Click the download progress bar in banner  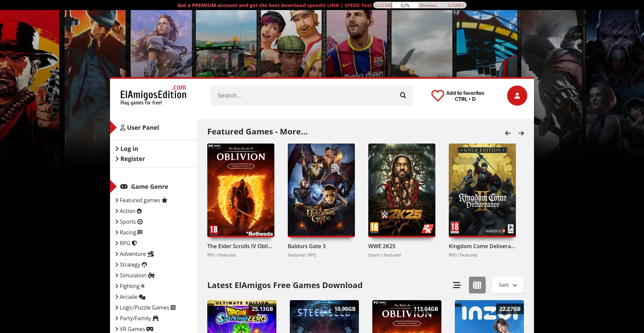point(420,5)
